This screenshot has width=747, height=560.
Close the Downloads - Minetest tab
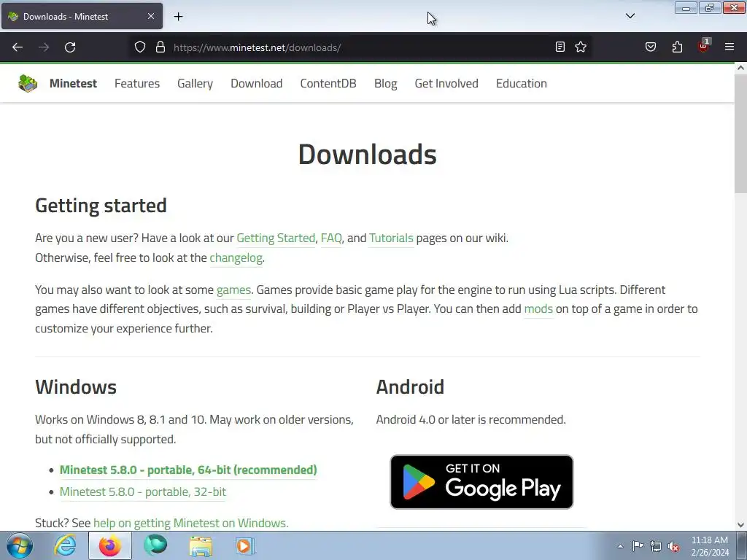click(x=151, y=16)
